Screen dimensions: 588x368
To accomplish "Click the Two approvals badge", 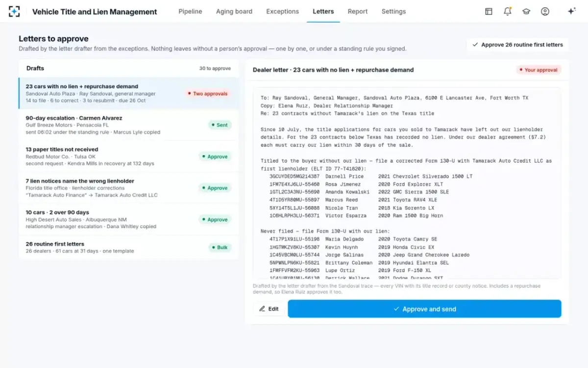I will 208,93.
